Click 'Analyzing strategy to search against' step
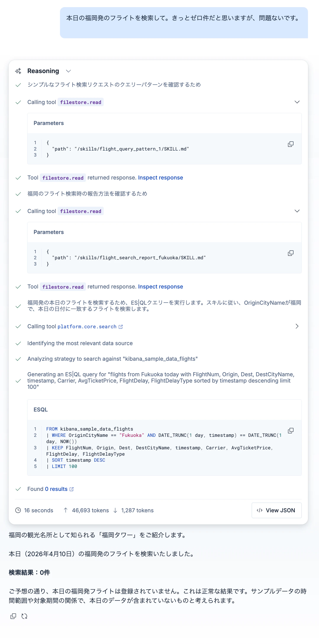 (113, 359)
